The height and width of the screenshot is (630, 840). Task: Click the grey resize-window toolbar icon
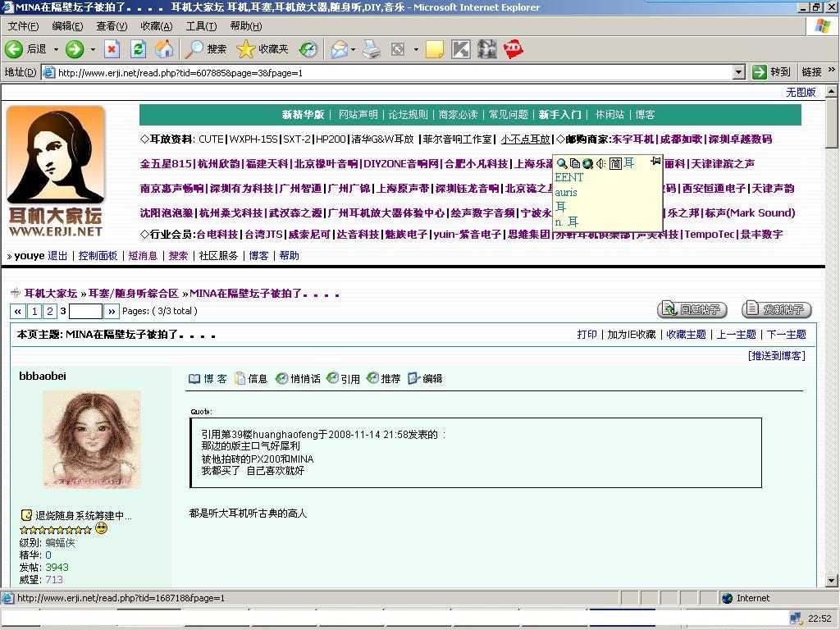[x=398, y=49]
